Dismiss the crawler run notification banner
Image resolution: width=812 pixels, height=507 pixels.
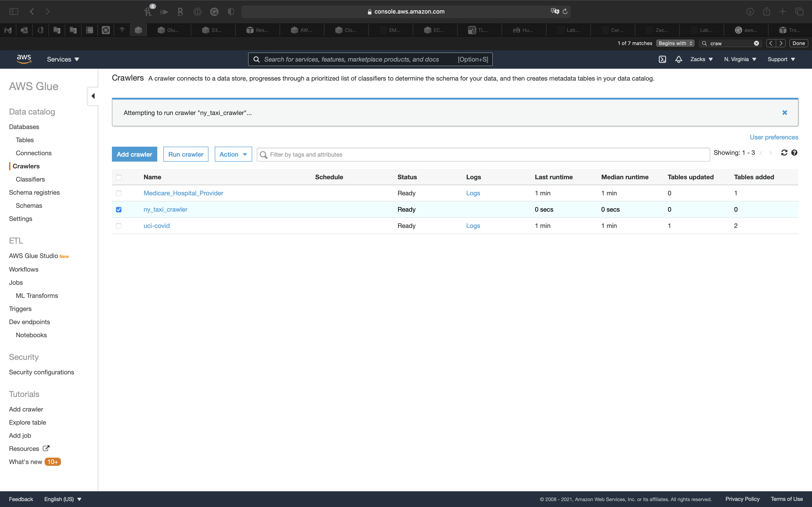tap(785, 113)
